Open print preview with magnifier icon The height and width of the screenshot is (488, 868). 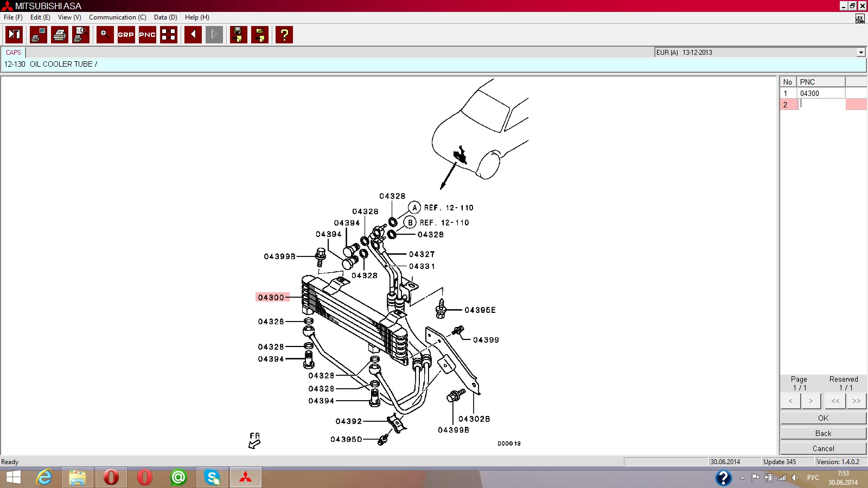point(81,35)
